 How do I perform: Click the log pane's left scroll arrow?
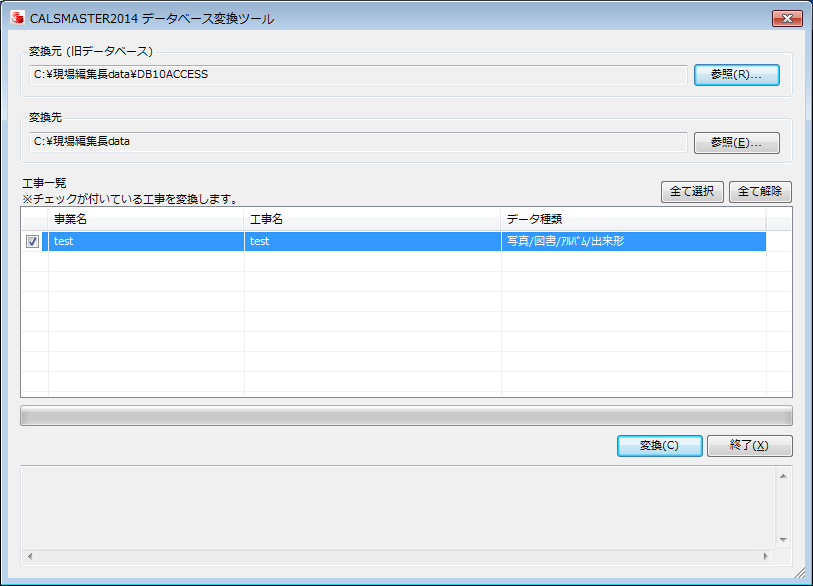click(x=30, y=556)
